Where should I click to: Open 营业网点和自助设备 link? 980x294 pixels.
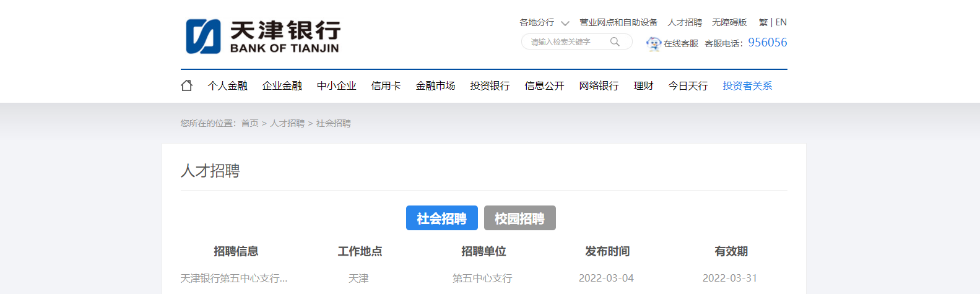click(618, 22)
